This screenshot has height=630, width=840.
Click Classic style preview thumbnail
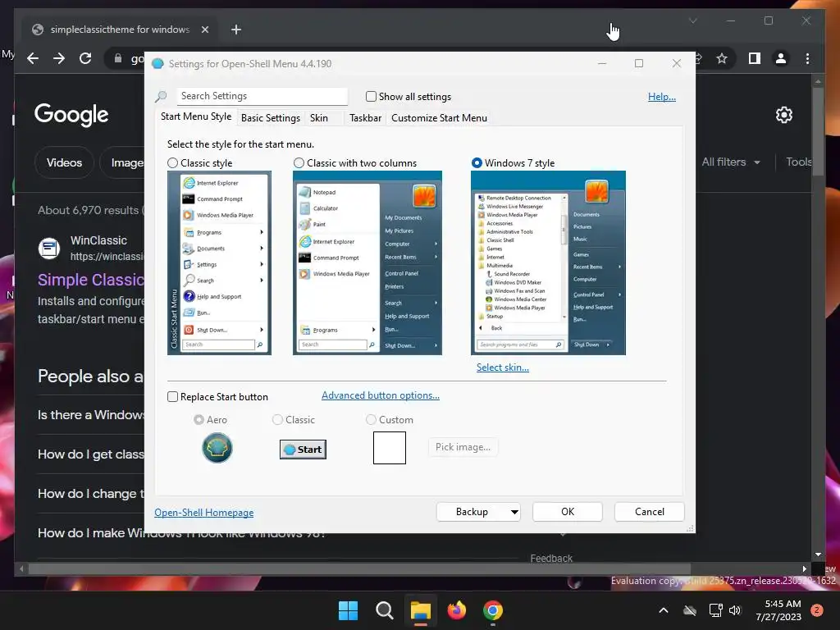(x=219, y=262)
